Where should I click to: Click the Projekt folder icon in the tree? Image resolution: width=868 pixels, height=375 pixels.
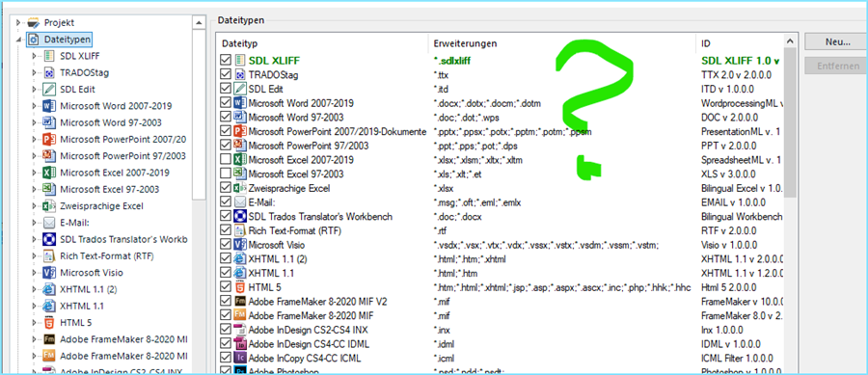[x=34, y=23]
